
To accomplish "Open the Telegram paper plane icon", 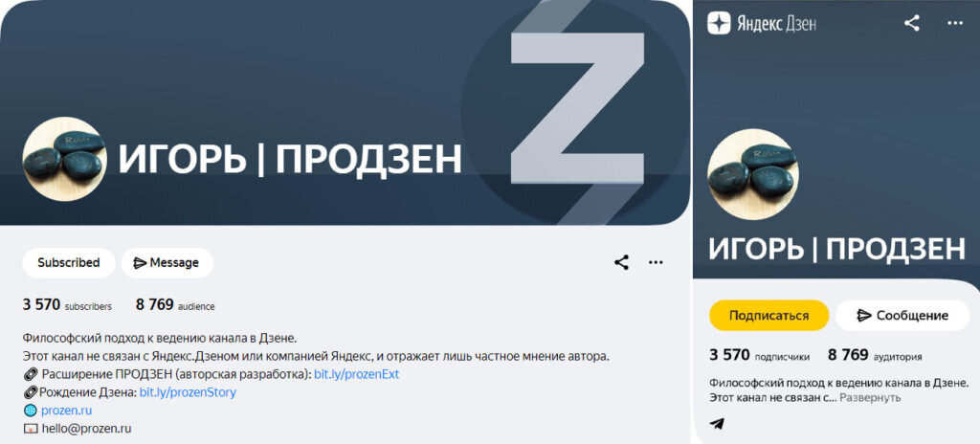I will click(x=717, y=423).
